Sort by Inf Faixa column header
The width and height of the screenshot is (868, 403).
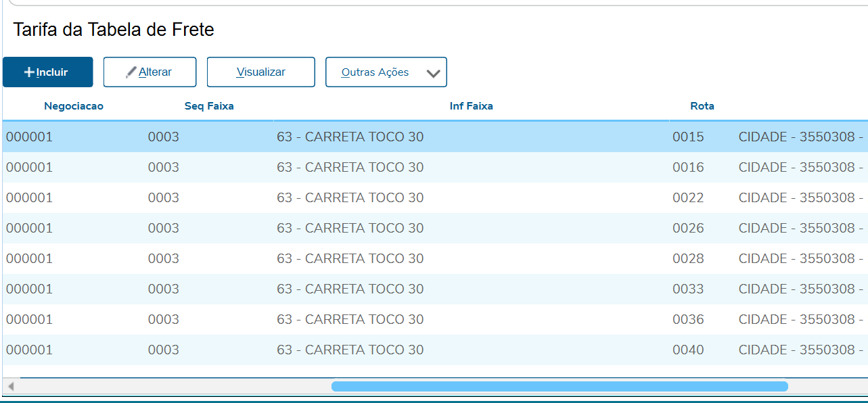click(x=472, y=106)
